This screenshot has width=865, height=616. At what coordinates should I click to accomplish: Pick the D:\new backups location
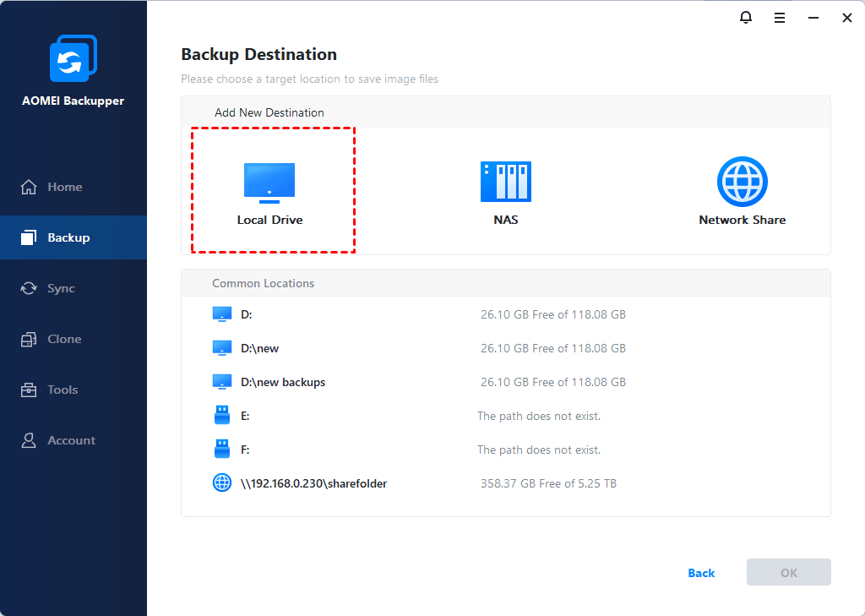(x=282, y=382)
